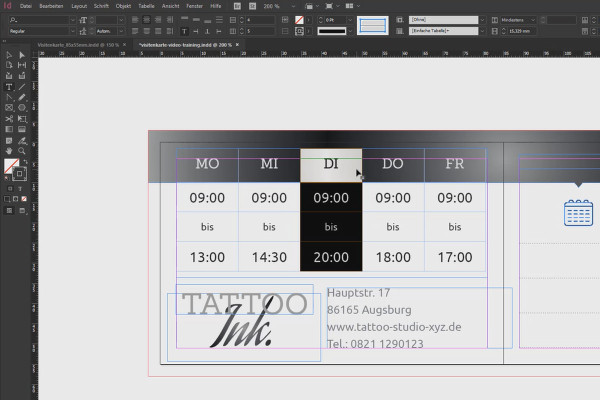This screenshot has width=600, height=400.
Task: Click the fill color swatch in toolbox
Action: [x=10, y=165]
